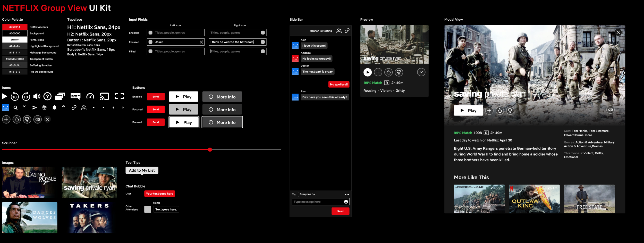
Task: Click Alan's avatar beside 'I love this scene!'
Action: pyautogui.click(x=295, y=46)
